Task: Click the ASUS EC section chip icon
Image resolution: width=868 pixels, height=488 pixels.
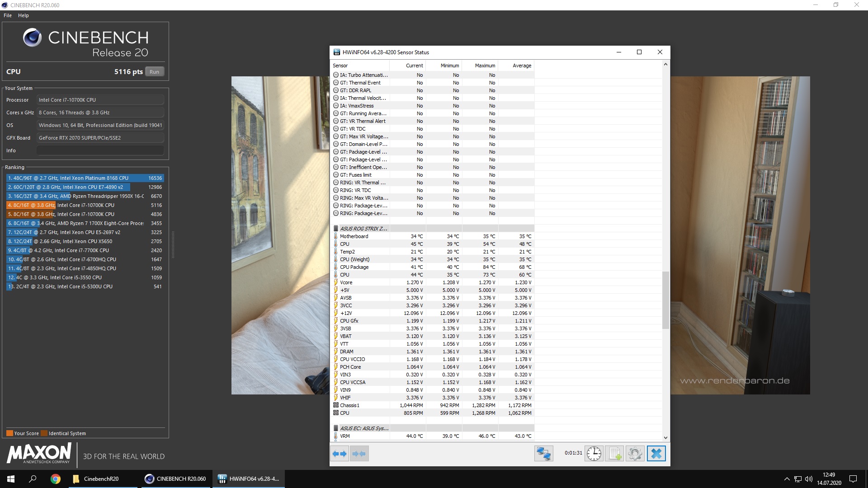Action: (335, 428)
